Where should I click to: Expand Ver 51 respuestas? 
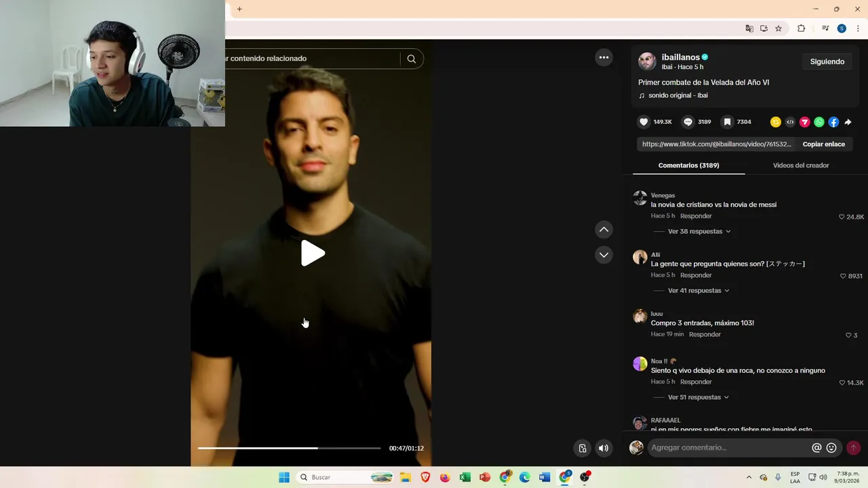coord(698,397)
